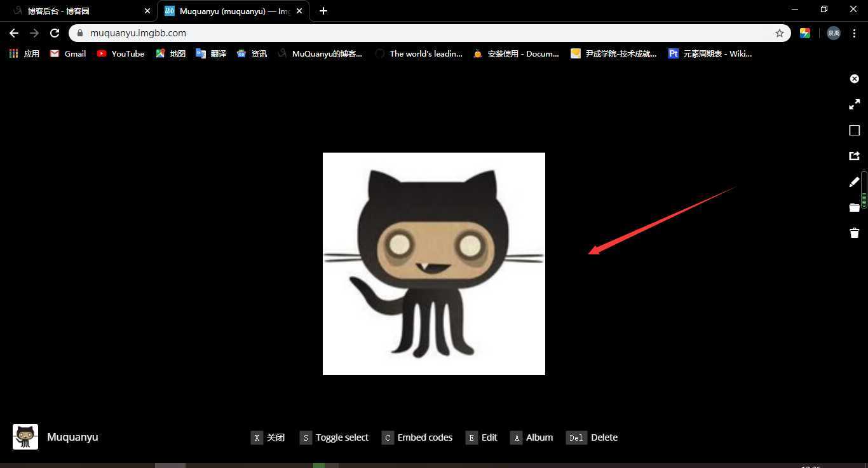868x468 pixels.
Task: Click the address bar URL field
Action: (x=419, y=33)
